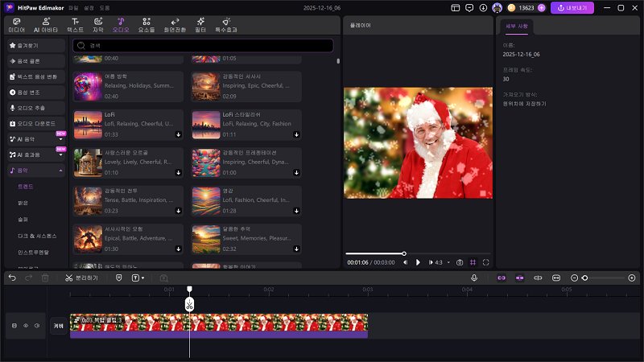
Task: Zoom in timeline with plus icon
Action: coord(632,278)
